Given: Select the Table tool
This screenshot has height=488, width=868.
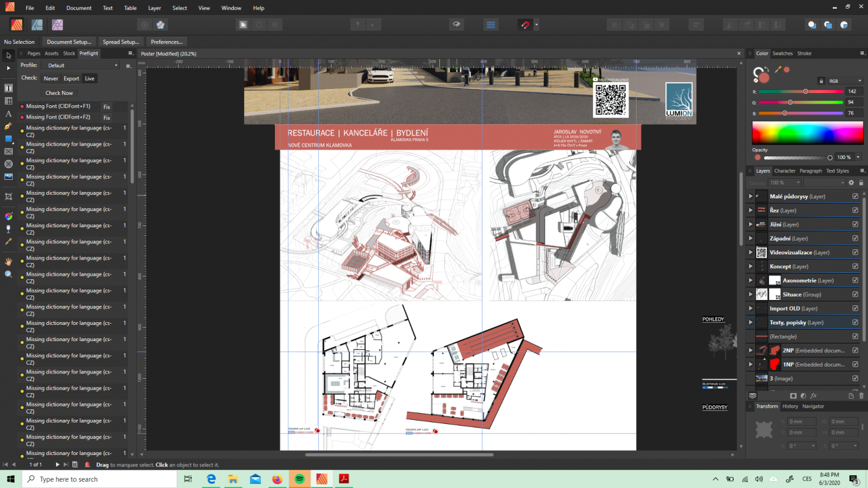Looking at the screenshot, I should click(9, 101).
